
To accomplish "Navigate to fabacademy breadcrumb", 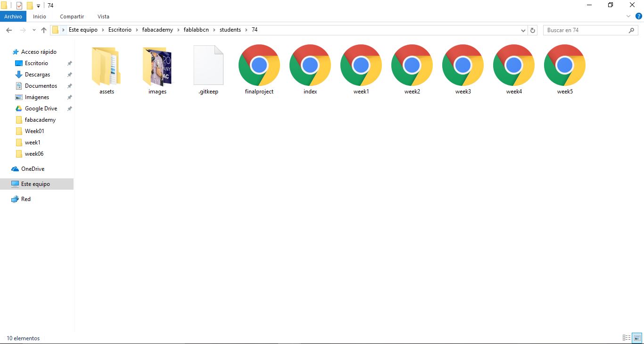I will [157, 30].
